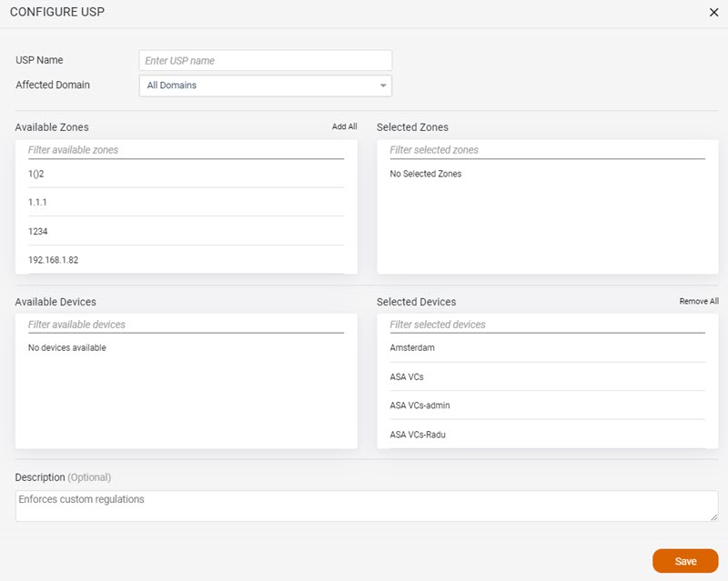This screenshot has width=728, height=581.
Task: Select zone 1()2 in Available Zones
Action: tap(186, 174)
